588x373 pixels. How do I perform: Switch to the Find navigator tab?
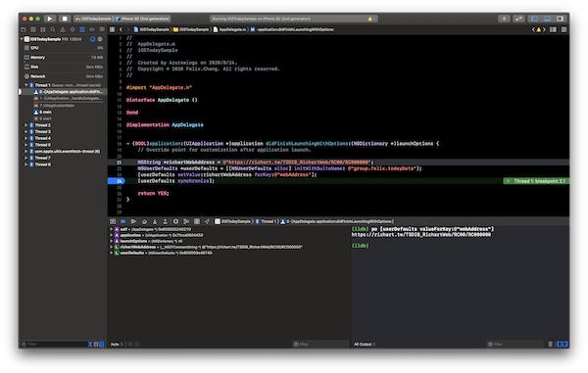[53, 29]
